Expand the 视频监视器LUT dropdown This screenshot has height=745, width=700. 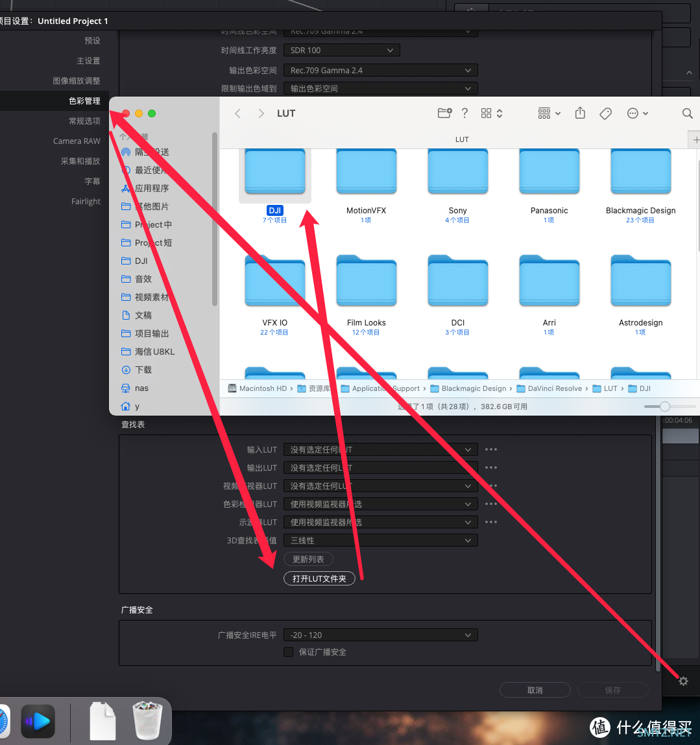tap(380, 486)
